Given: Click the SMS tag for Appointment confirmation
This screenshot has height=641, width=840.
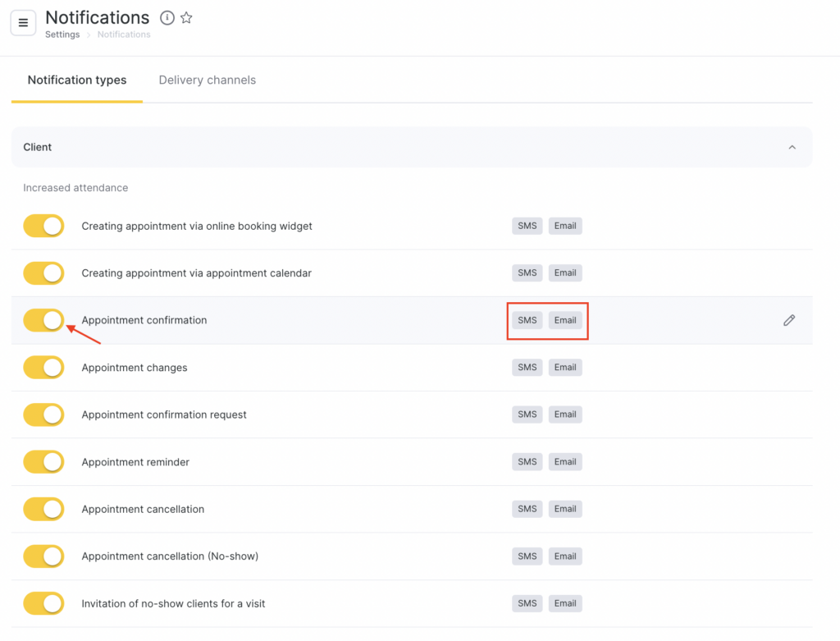Looking at the screenshot, I should [x=527, y=320].
